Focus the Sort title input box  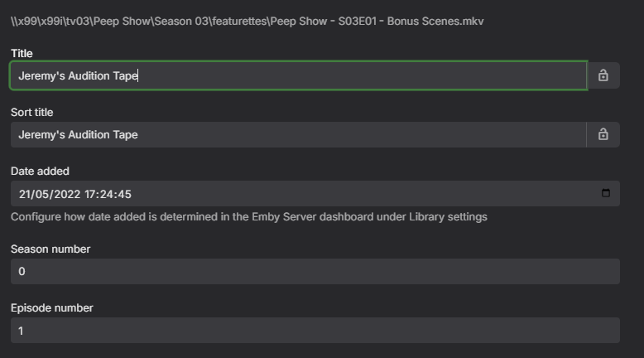(x=298, y=134)
